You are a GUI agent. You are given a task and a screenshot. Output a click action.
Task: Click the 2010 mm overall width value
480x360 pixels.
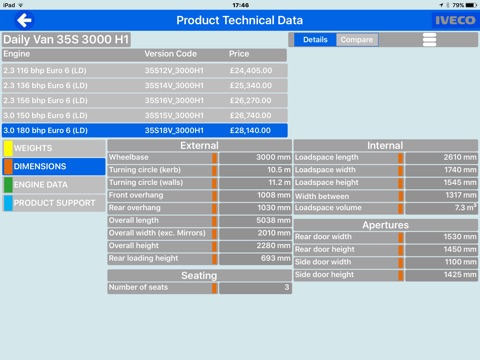click(x=274, y=233)
